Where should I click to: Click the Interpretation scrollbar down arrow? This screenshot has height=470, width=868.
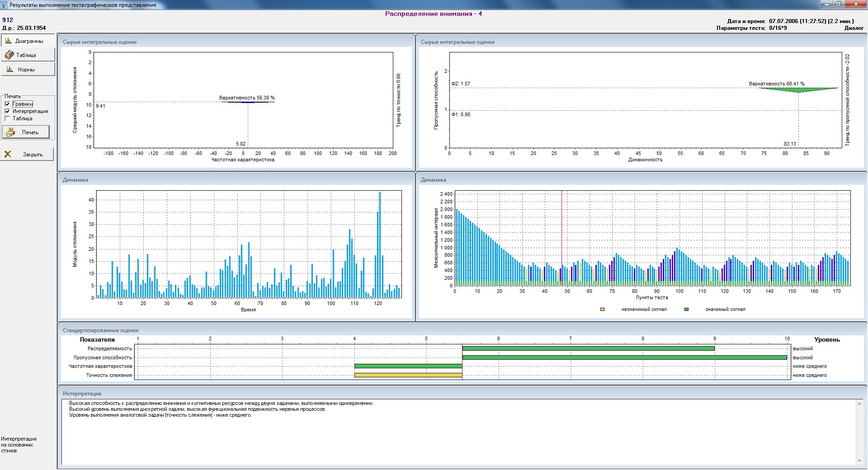click(859, 461)
